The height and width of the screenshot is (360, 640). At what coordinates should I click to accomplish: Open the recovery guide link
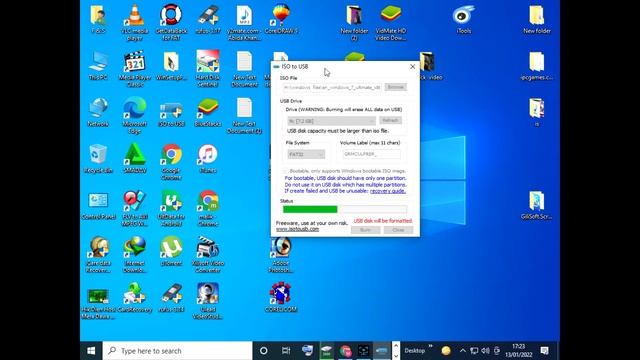(x=388, y=191)
